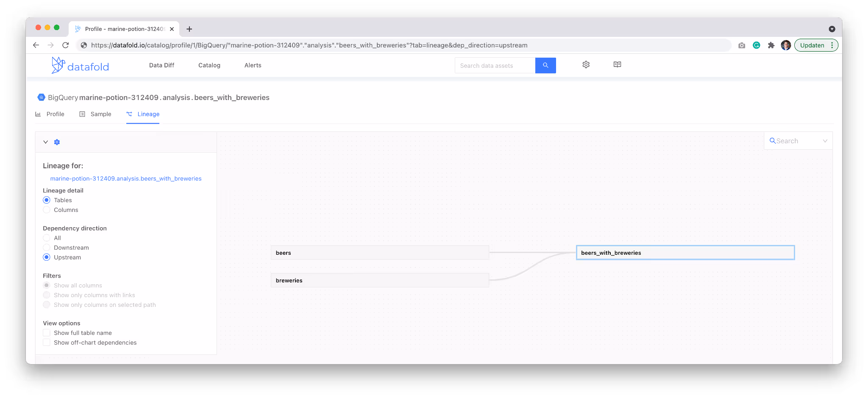Screen dimensions: 868x398
Task: Open a new browser tab
Action: point(189,29)
